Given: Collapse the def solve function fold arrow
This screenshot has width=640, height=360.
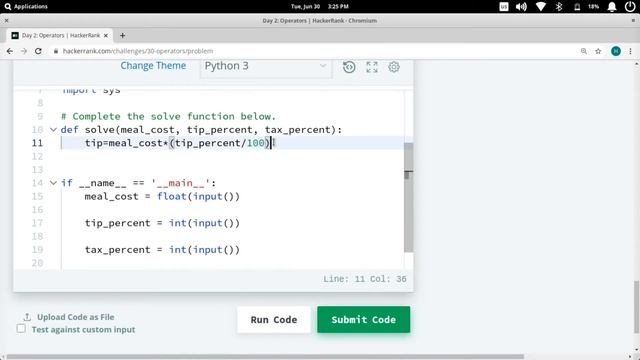Looking at the screenshot, I should 53,130.
